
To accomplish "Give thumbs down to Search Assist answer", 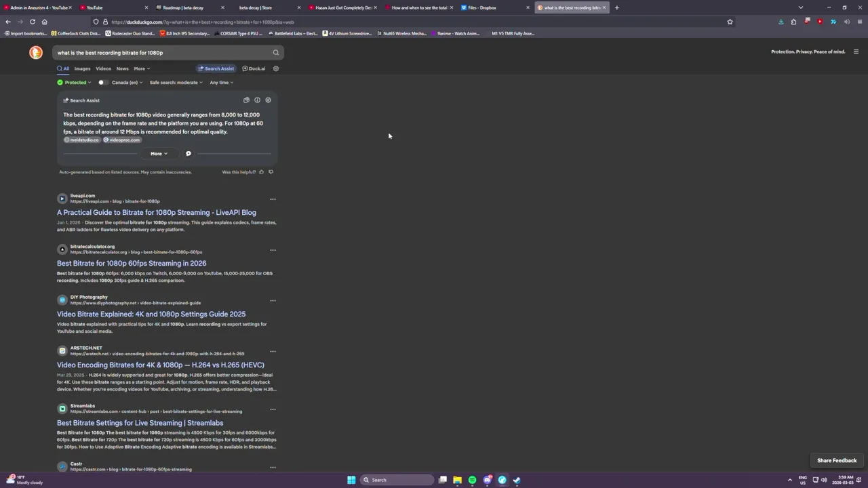I will pos(271,172).
